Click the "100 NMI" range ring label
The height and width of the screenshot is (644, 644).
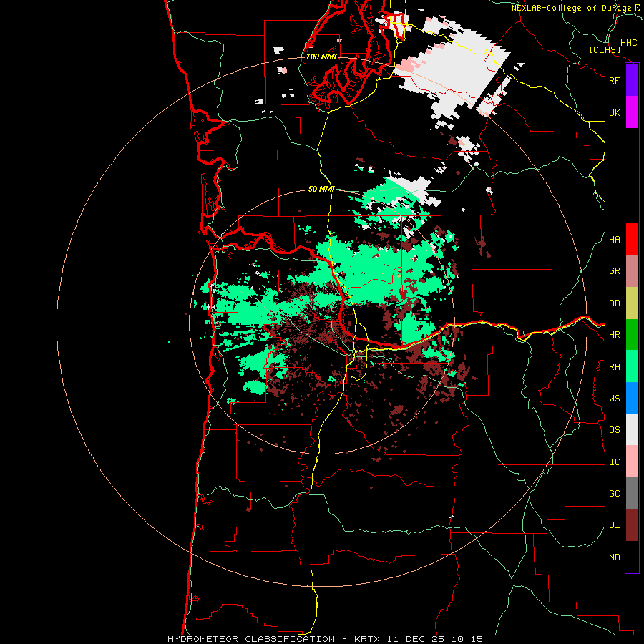point(321,57)
